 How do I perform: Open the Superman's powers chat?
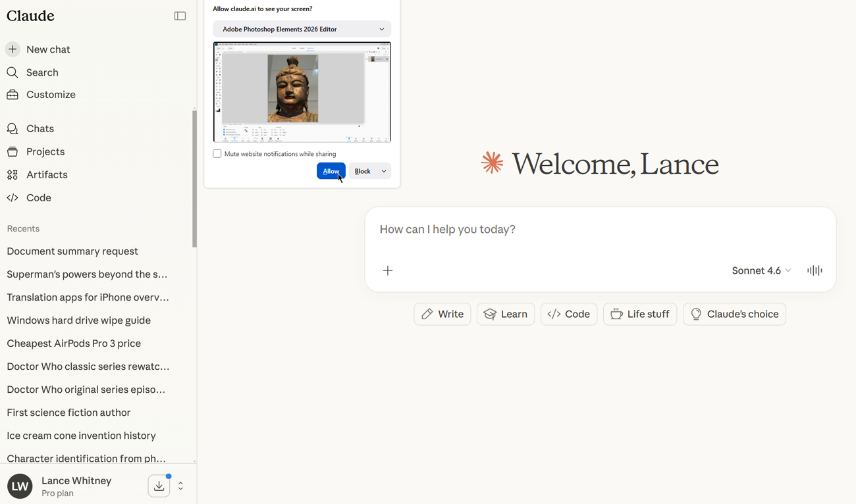[87, 274]
